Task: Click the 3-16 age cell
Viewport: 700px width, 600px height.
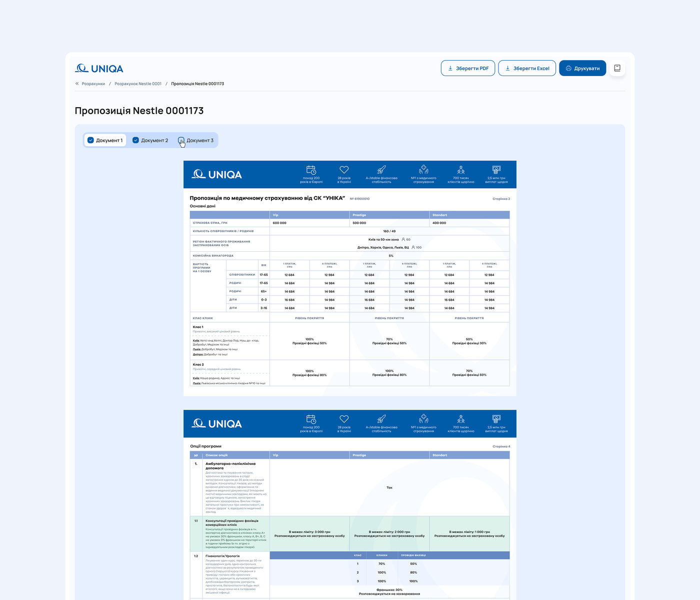Action: pyautogui.click(x=263, y=308)
